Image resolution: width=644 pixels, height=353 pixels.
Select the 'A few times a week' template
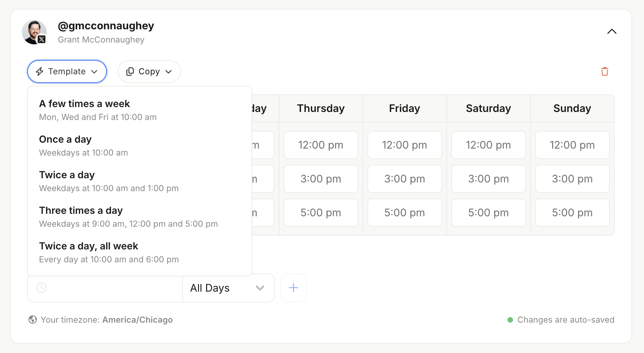(140, 110)
